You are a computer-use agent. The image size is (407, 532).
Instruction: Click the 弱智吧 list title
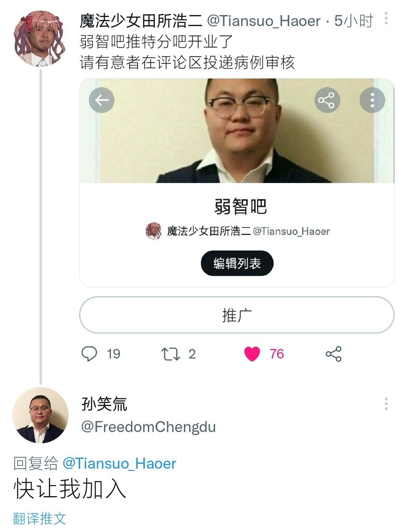pos(240,207)
